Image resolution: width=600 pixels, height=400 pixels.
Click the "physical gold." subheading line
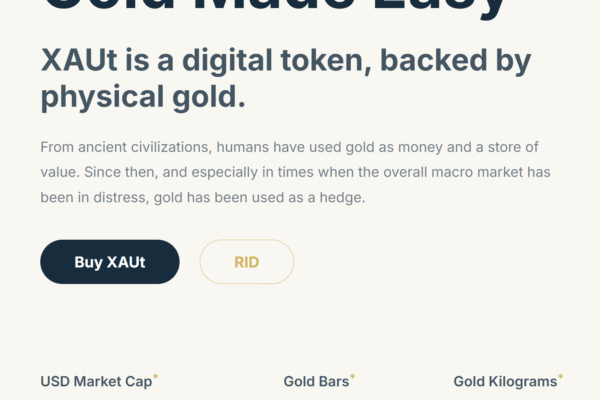click(143, 98)
